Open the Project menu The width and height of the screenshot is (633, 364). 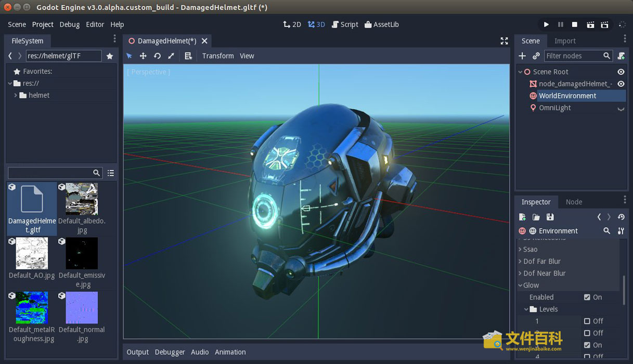[x=43, y=24]
